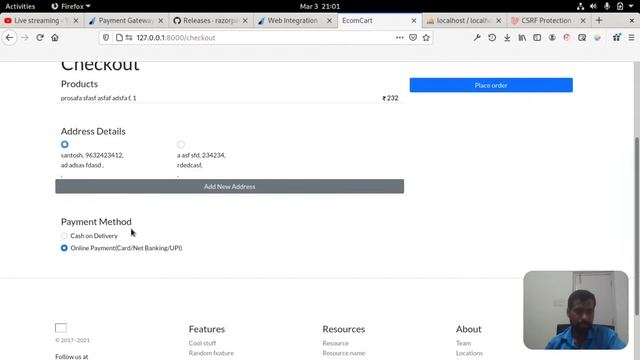This screenshot has width=640, height=360.
Task: Open the Firefox account avatar icon
Action: pyautogui.click(x=552, y=38)
